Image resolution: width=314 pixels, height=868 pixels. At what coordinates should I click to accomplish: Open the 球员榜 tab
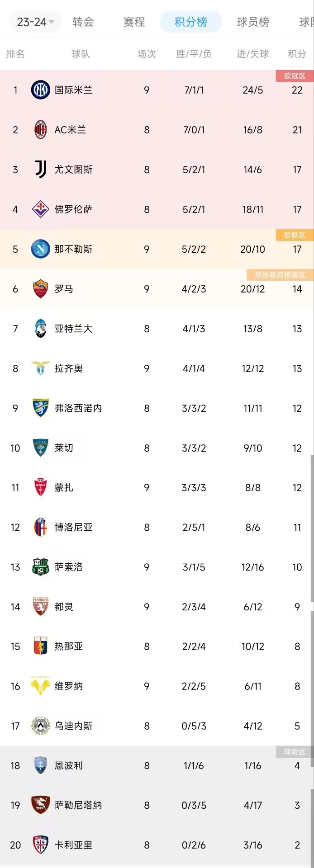pyautogui.click(x=253, y=22)
